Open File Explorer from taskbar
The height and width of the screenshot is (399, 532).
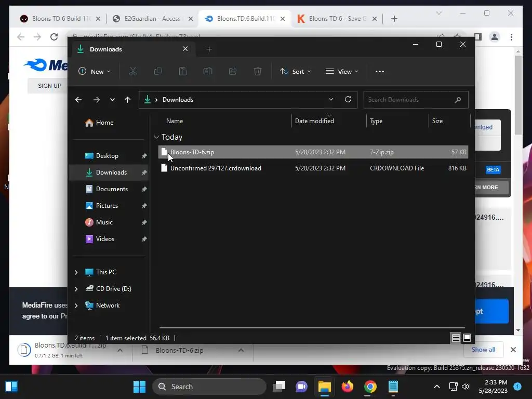click(324, 387)
